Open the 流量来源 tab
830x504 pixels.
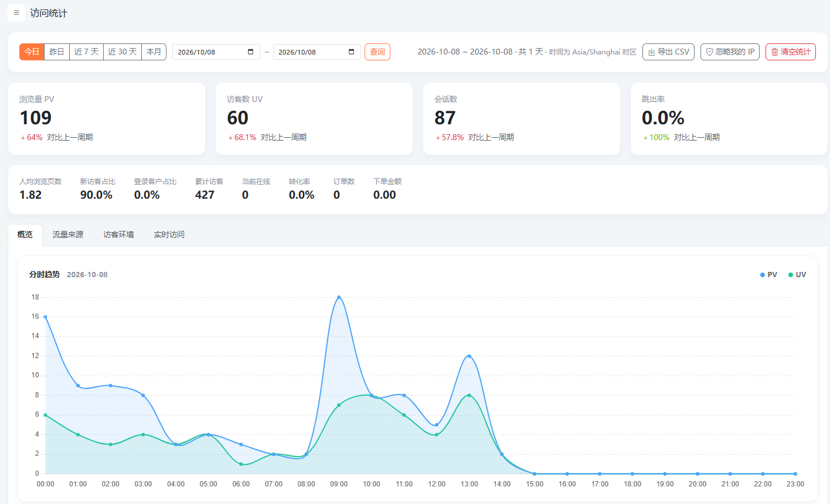pyautogui.click(x=68, y=234)
